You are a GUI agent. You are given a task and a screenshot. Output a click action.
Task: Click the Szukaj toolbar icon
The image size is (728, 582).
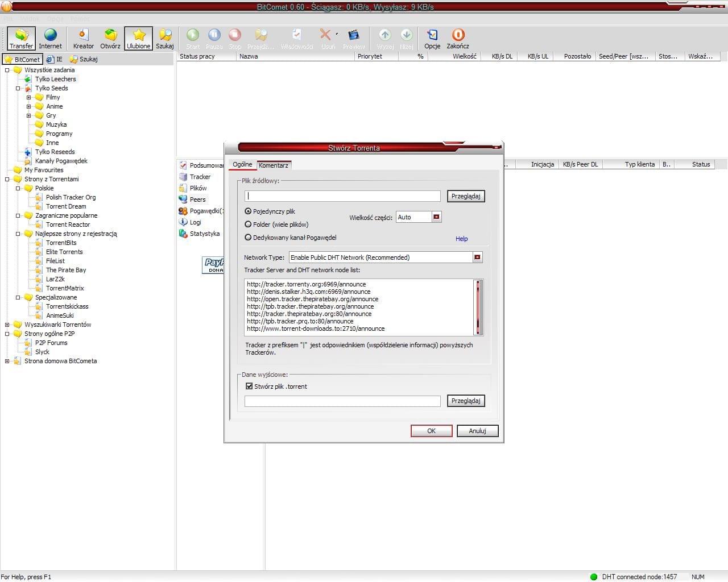click(x=165, y=38)
